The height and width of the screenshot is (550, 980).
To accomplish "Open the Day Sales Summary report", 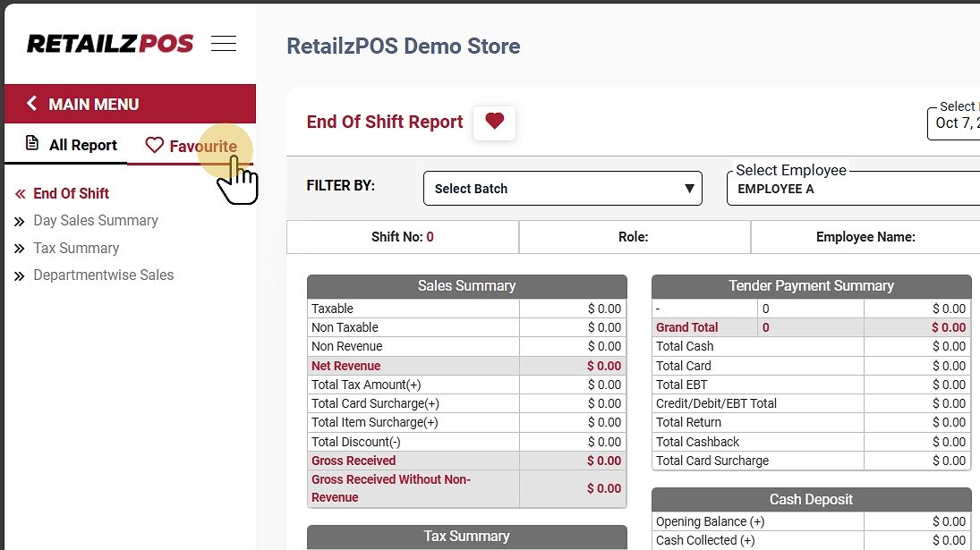I will (x=95, y=221).
